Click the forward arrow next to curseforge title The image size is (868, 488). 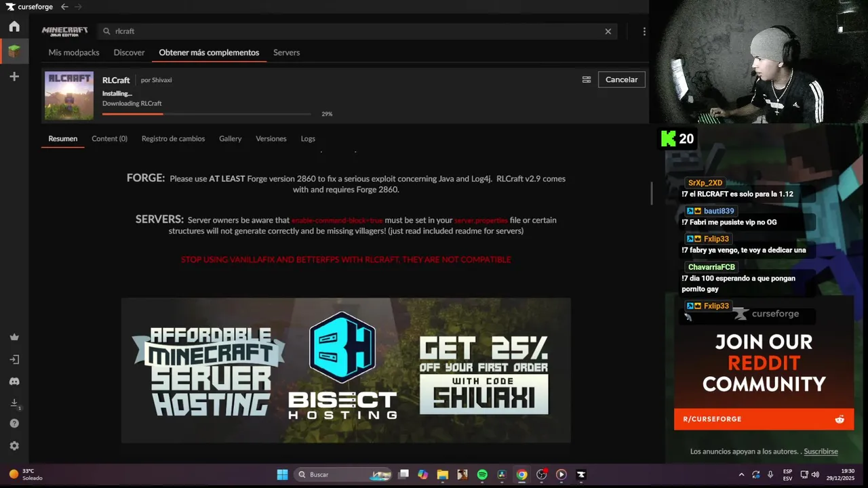point(78,7)
